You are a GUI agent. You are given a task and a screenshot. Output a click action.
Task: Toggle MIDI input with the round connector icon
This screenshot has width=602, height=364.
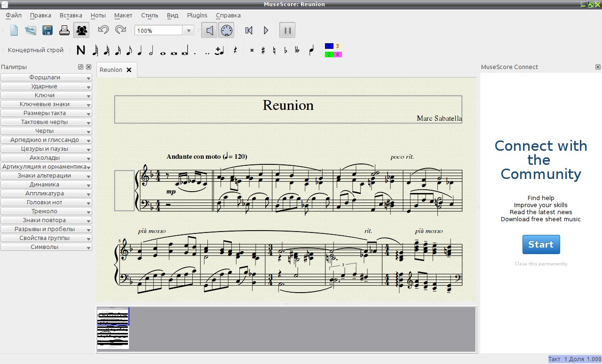tap(226, 31)
